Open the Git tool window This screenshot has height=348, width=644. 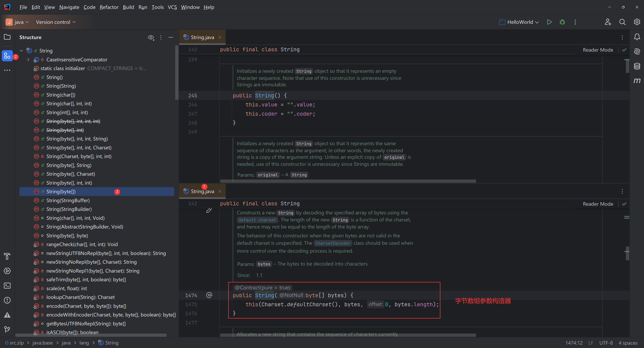pos(7,329)
